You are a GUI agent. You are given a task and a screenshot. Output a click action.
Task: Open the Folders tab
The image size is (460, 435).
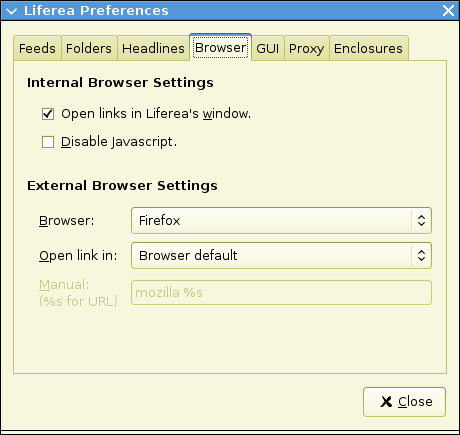pyautogui.click(x=89, y=48)
